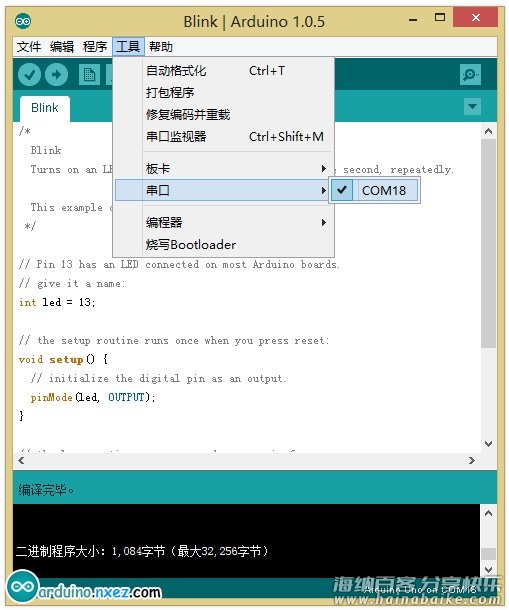This screenshot has height=610, width=509.
Task: Click console scrollbar up arrow
Action: coord(488,514)
